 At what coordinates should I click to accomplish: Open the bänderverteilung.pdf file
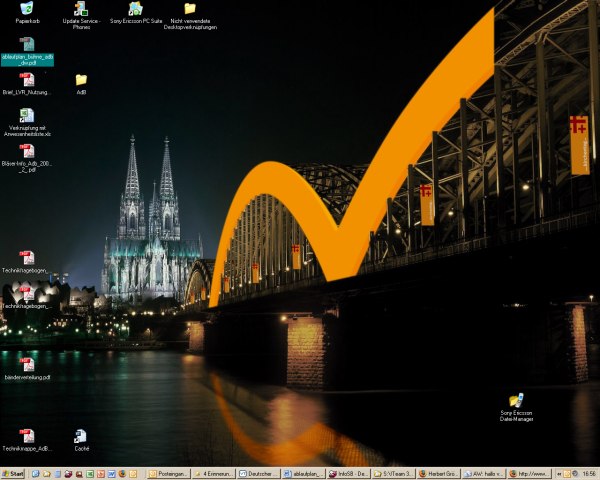tap(27, 365)
